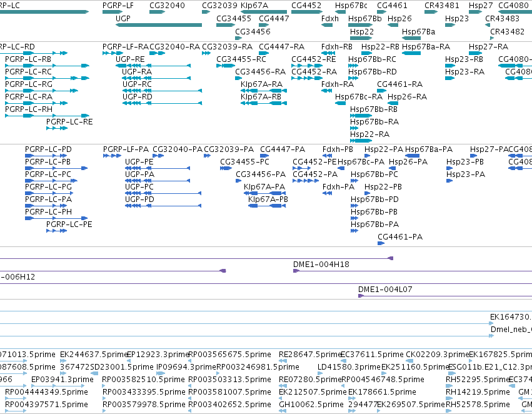Viewport: 532px width, 414px height.
Task: Select EST IP09694.3prime
Action: (161, 373)
